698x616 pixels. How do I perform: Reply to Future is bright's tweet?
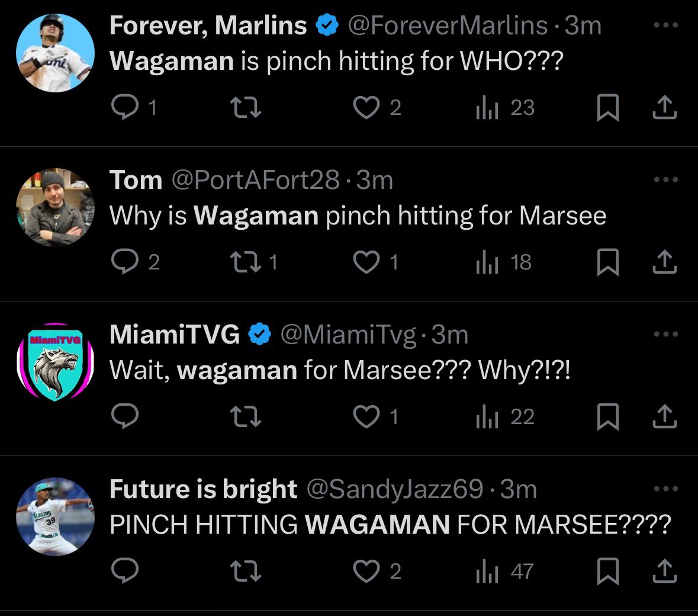tap(126, 571)
